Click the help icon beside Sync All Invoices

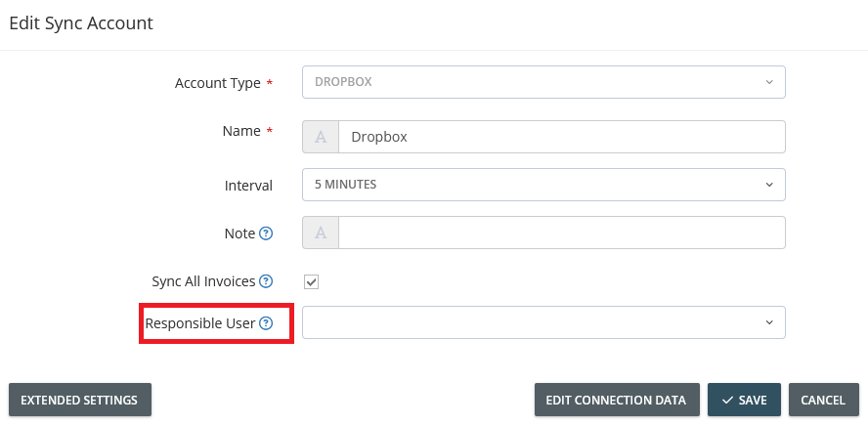pos(266,281)
